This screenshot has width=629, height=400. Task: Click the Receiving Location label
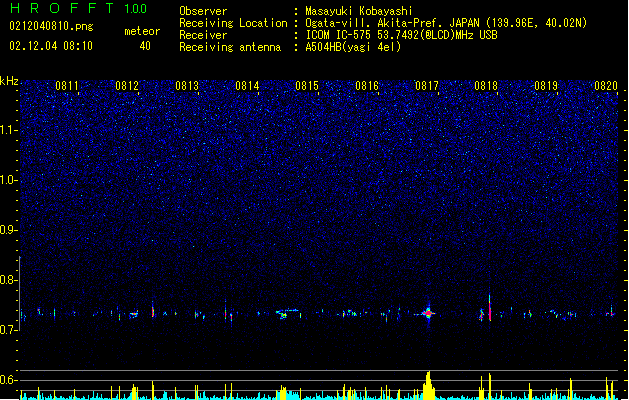tap(233, 23)
